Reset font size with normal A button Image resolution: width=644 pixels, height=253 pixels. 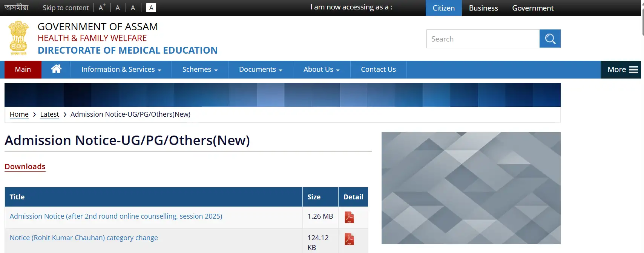[x=118, y=8]
